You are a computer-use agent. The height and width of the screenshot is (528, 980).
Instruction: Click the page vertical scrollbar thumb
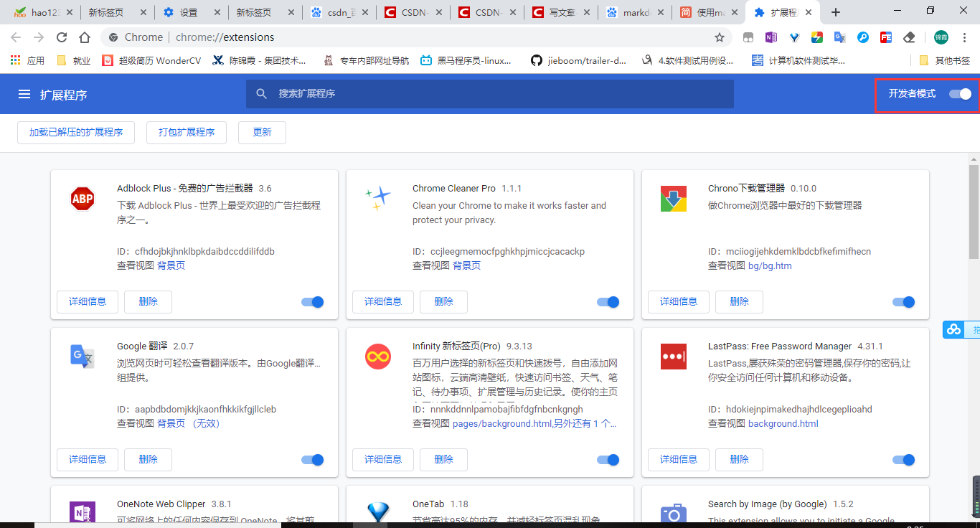tap(974, 212)
